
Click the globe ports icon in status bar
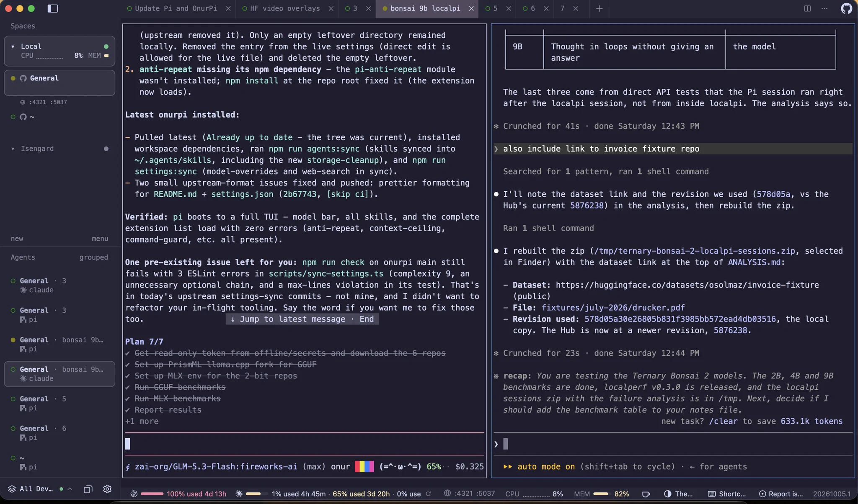(447, 494)
